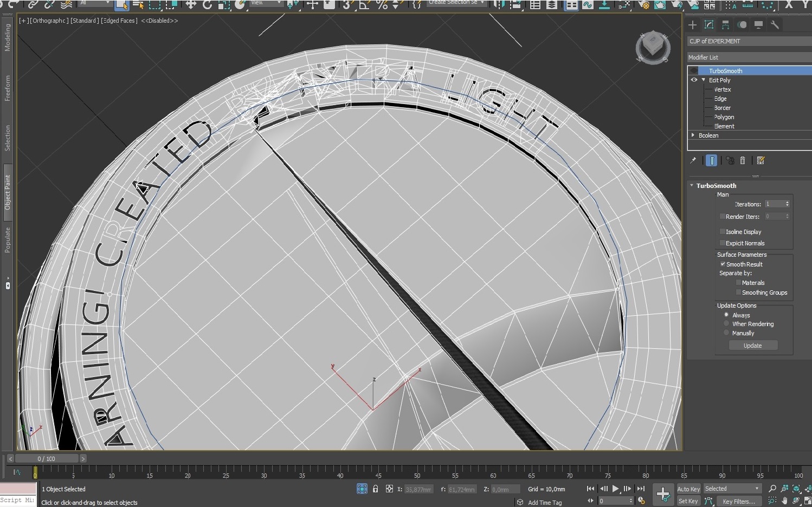This screenshot has width=812, height=507.
Task: Select the Select Object arrow tool
Action: point(121,5)
